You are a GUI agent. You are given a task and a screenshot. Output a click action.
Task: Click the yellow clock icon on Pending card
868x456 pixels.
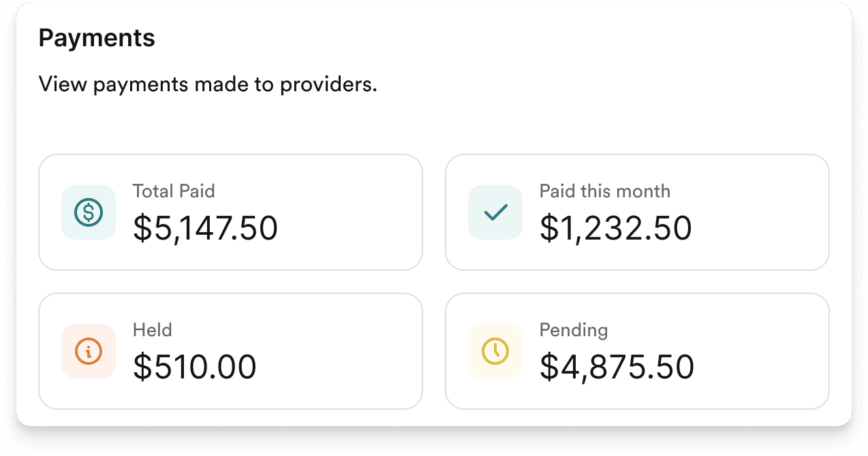[x=495, y=351]
